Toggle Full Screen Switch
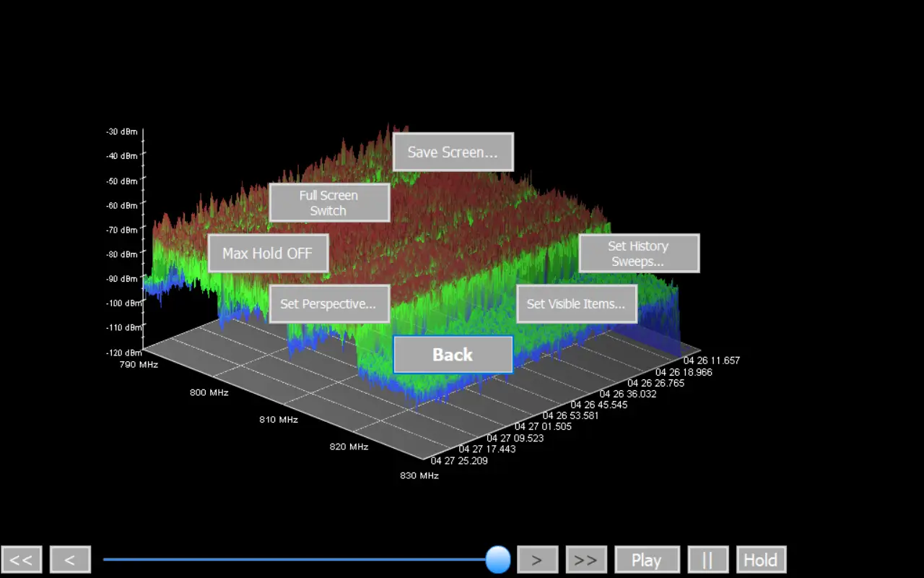Screen dimensions: 924x578 pos(329,203)
